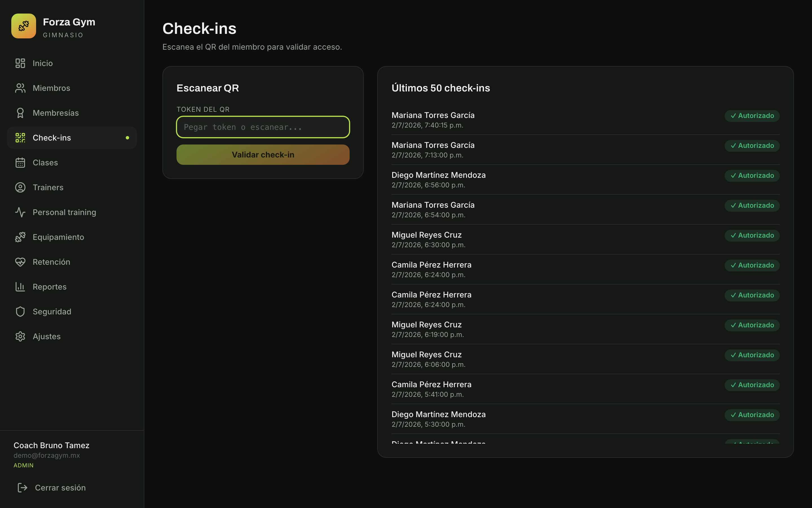
Task: Click the Personal training activity pulse icon
Action: pos(20,212)
